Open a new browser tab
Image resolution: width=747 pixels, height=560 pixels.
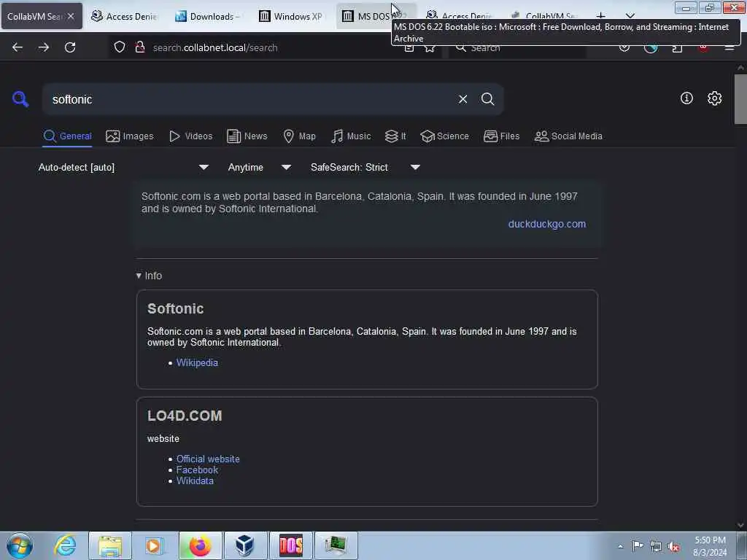pos(601,16)
